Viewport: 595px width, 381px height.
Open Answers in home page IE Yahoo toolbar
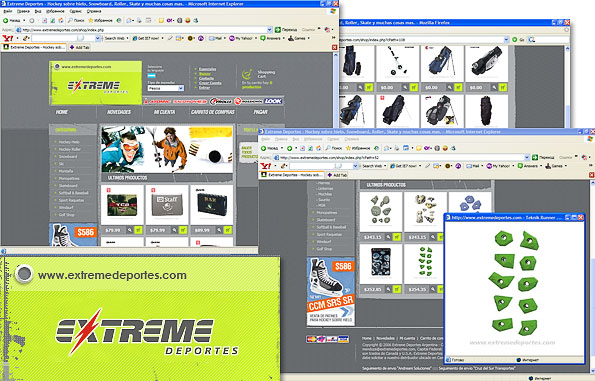point(270,38)
